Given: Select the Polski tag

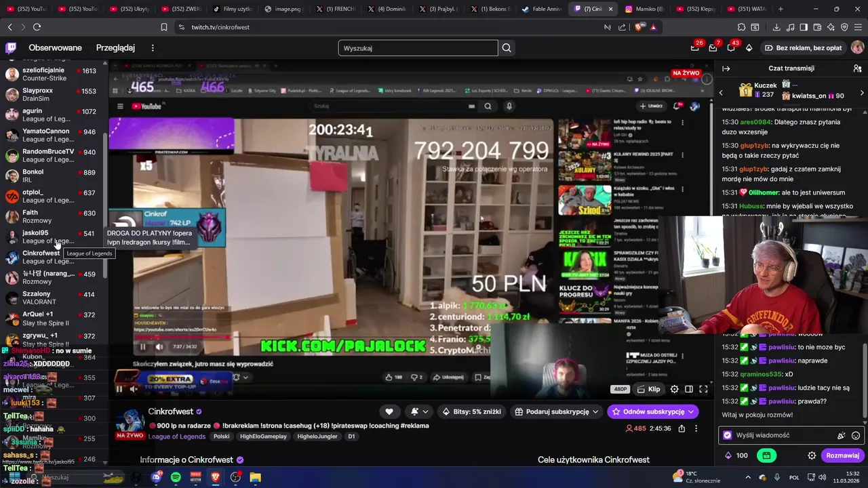Looking at the screenshot, I should [222, 436].
